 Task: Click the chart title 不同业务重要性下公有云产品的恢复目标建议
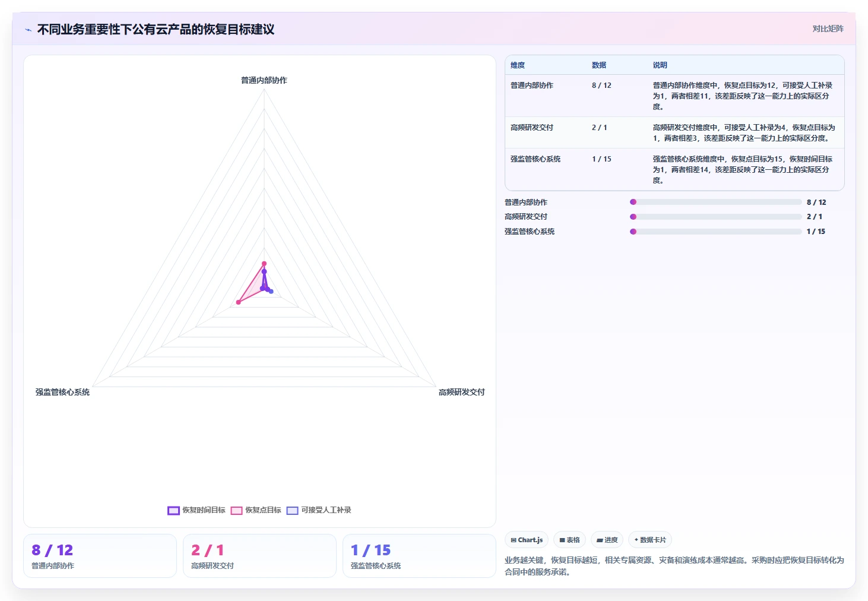click(156, 30)
